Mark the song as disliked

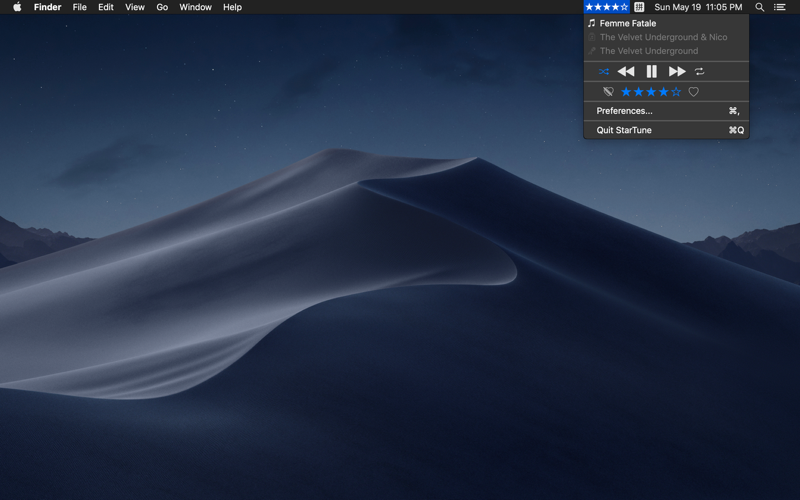point(608,92)
